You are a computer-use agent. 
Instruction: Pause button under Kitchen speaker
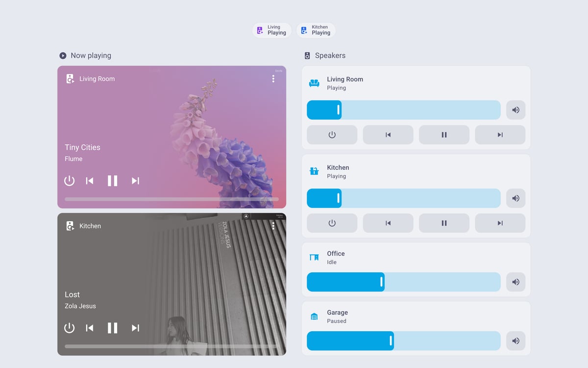click(x=444, y=223)
